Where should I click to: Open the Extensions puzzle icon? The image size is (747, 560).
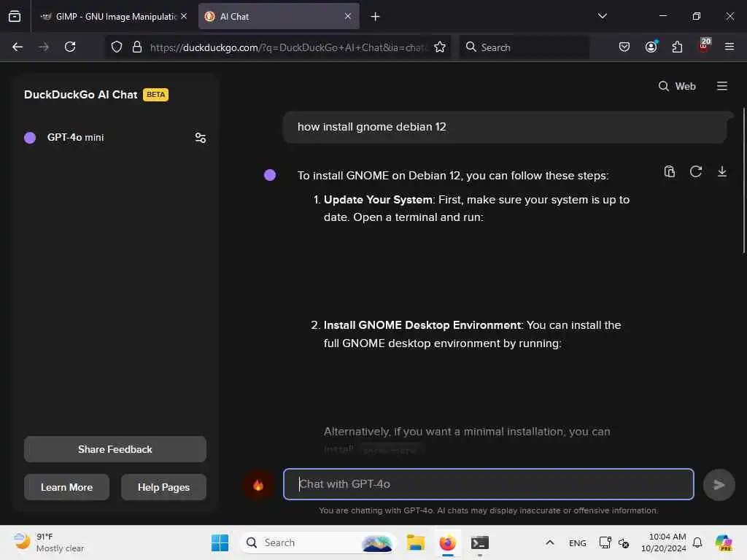pos(677,47)
